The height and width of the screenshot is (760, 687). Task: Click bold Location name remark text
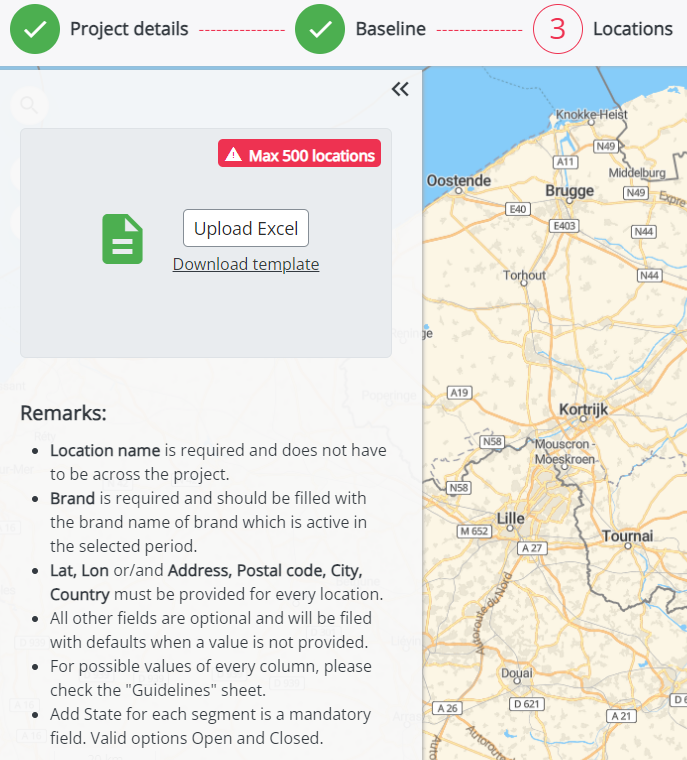tap(105, 450)
